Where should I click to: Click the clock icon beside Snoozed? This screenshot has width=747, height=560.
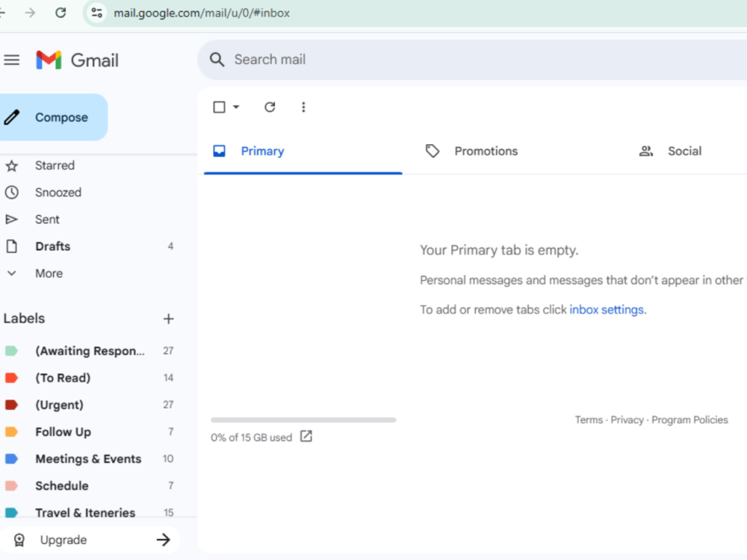click(x=11, y=193)
